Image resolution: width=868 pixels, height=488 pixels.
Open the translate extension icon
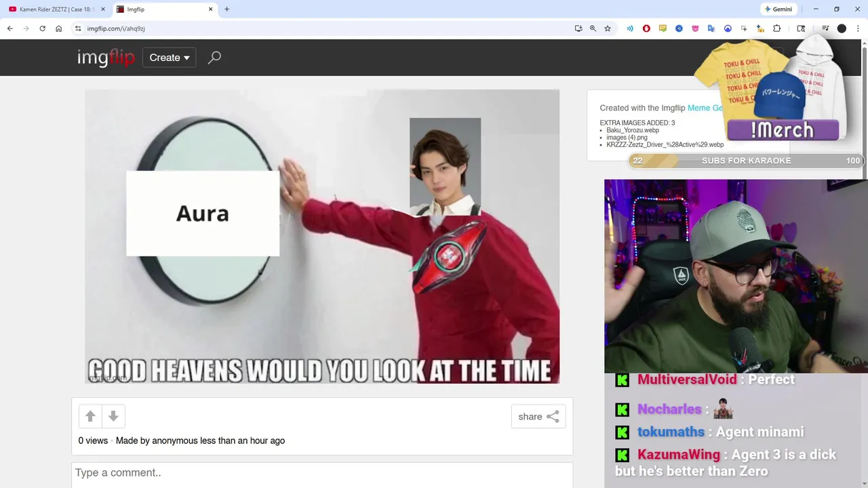tap(711, 28)
